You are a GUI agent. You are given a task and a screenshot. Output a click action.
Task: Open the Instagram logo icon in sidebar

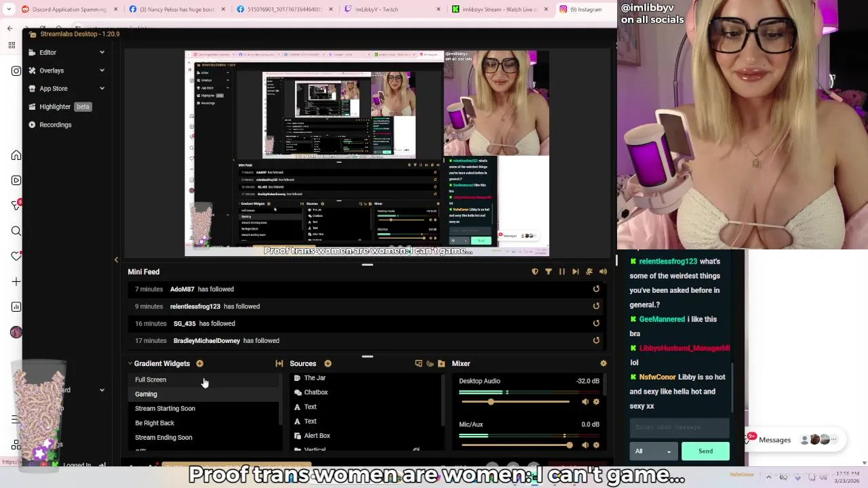16,70
